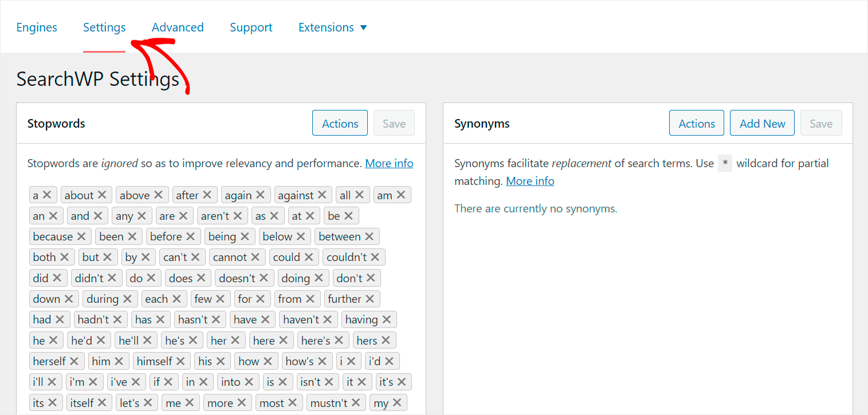This screenshot has height=415, width=868.
Task: Go to the Support tab
Action: 251,27
